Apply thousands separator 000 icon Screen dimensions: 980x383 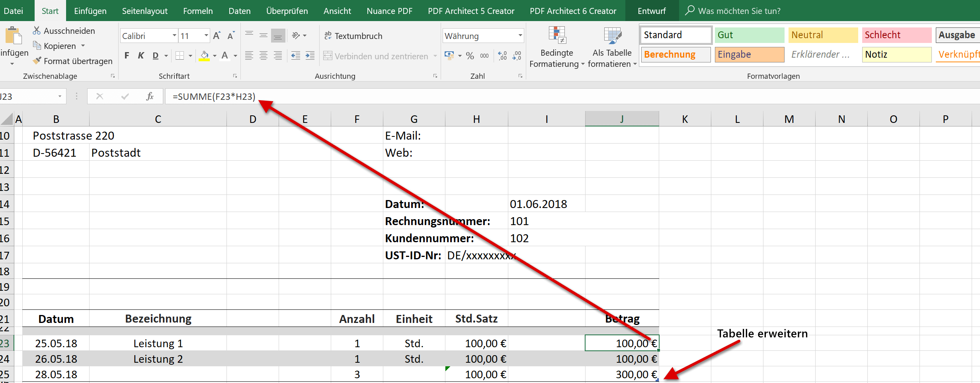(484, 56)
